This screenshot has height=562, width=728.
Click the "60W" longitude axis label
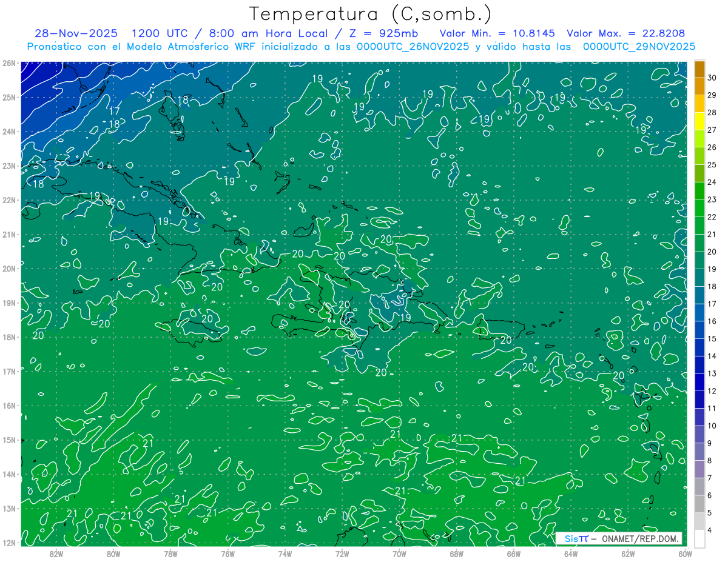coord(684,554)
